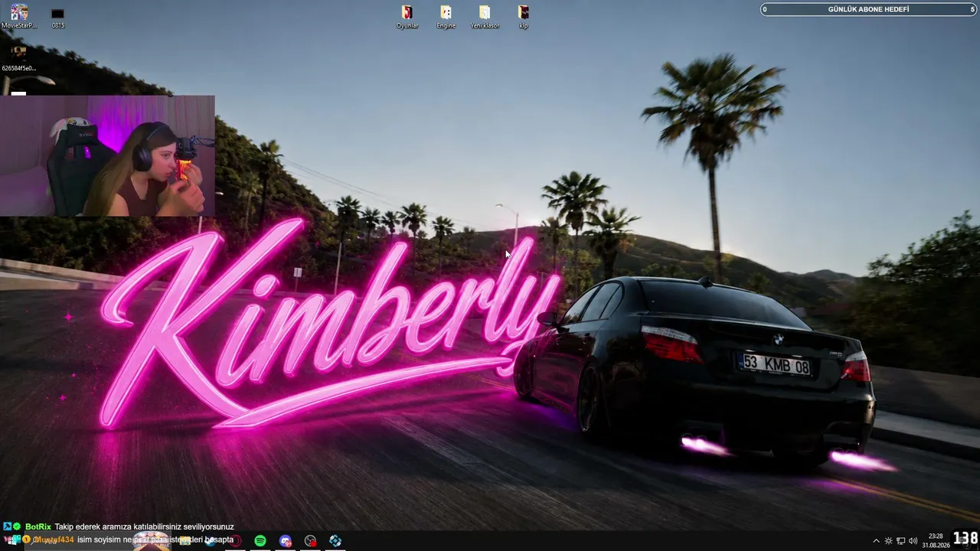Open the Opera browser taskbar icon
Screen dimensions: 980x551
236,541
